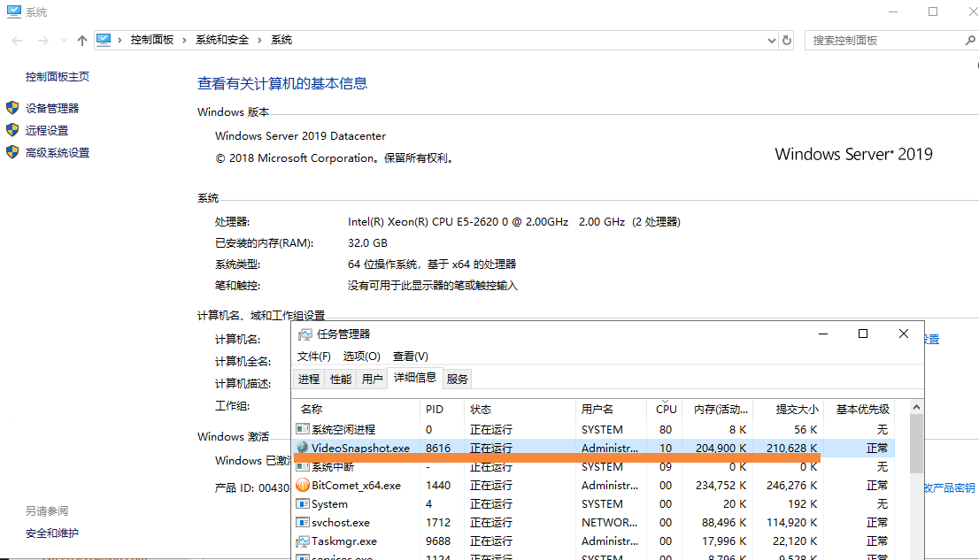Click the BitComet_x64.exe orange icon

point(303,485)
